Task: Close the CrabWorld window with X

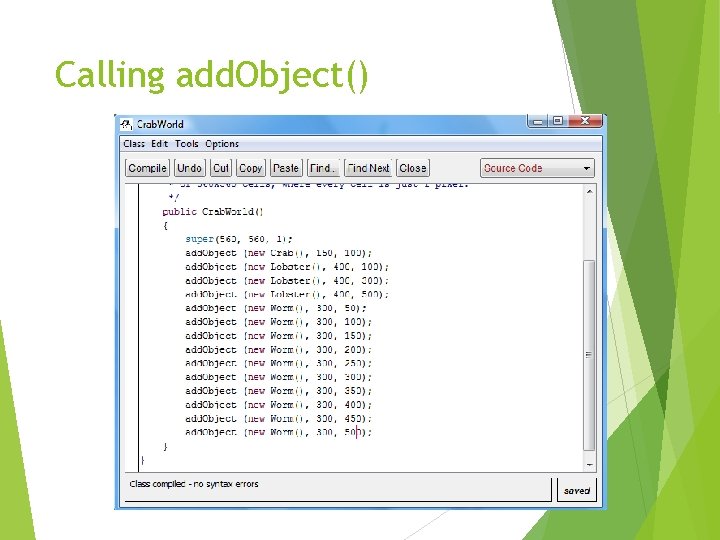Action: click(x=585, y=121)
